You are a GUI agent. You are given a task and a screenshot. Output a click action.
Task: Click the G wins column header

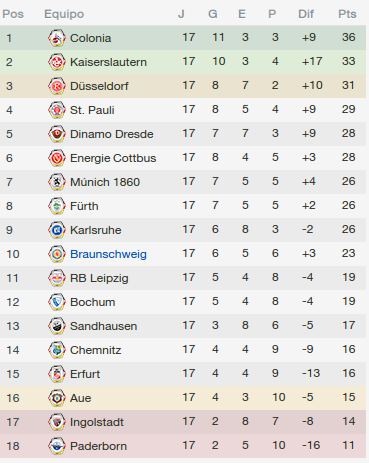213,14
